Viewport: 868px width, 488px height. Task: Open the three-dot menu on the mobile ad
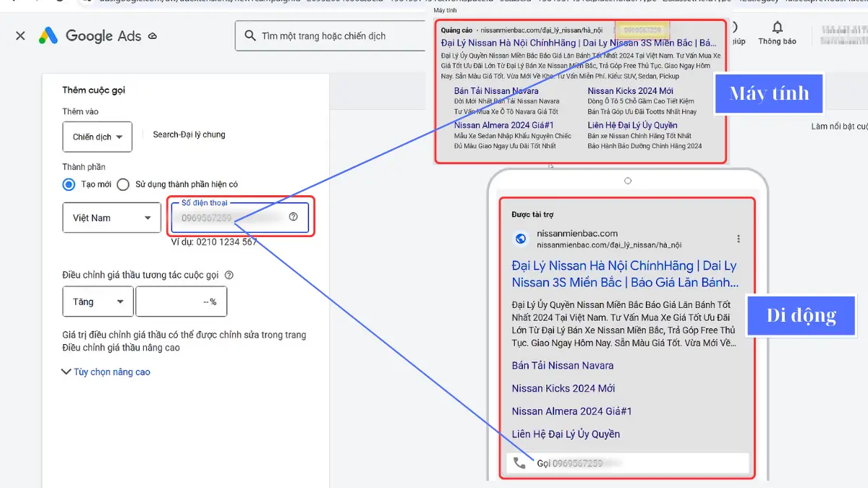[x=738, y=239]
